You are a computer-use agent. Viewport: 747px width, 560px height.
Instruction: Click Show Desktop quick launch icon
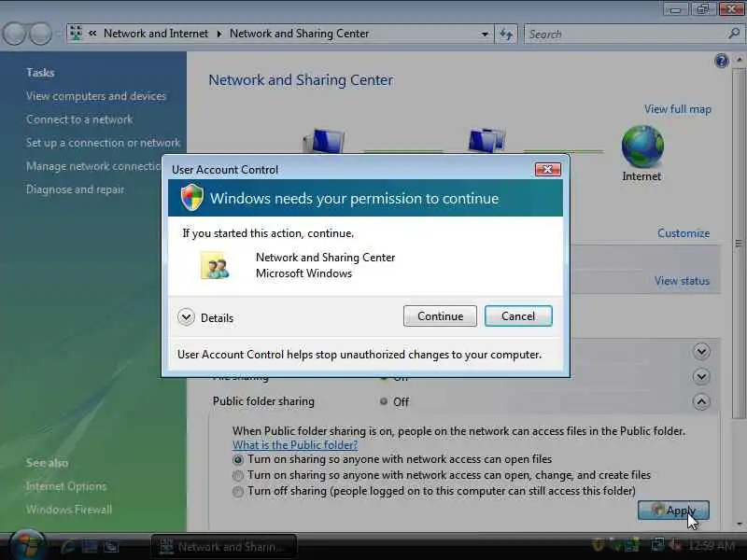(x=90, y=546)
